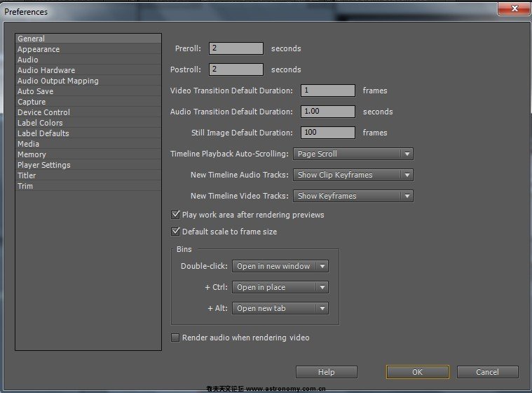532x393 pixels.
Task: Select the Memory preferences category
Action: coord(32,154)
